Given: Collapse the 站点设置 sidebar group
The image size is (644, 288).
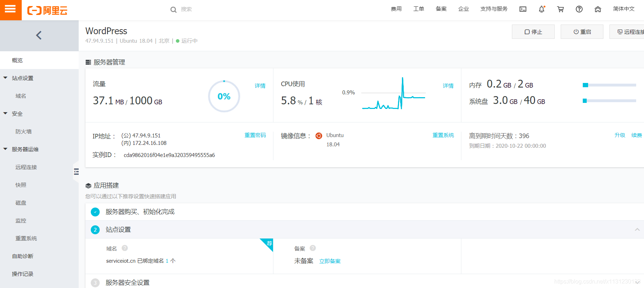Looking at the screenshot, I should click(5, 78).
